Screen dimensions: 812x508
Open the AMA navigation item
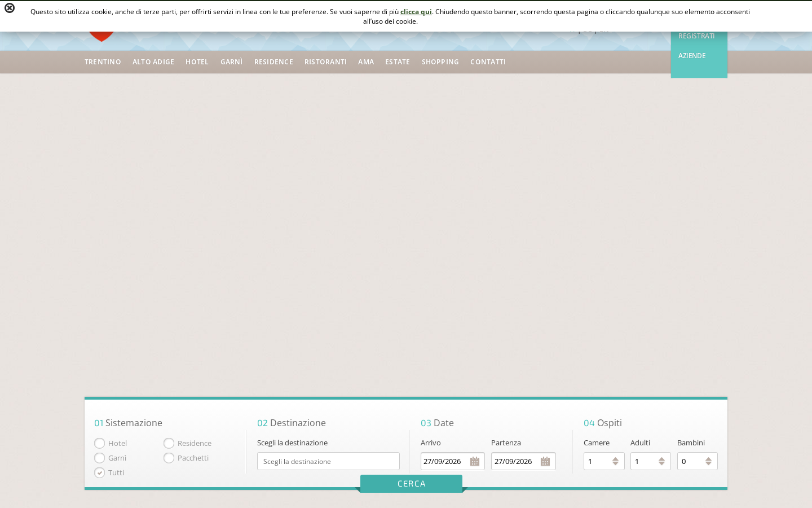point(366,62)
